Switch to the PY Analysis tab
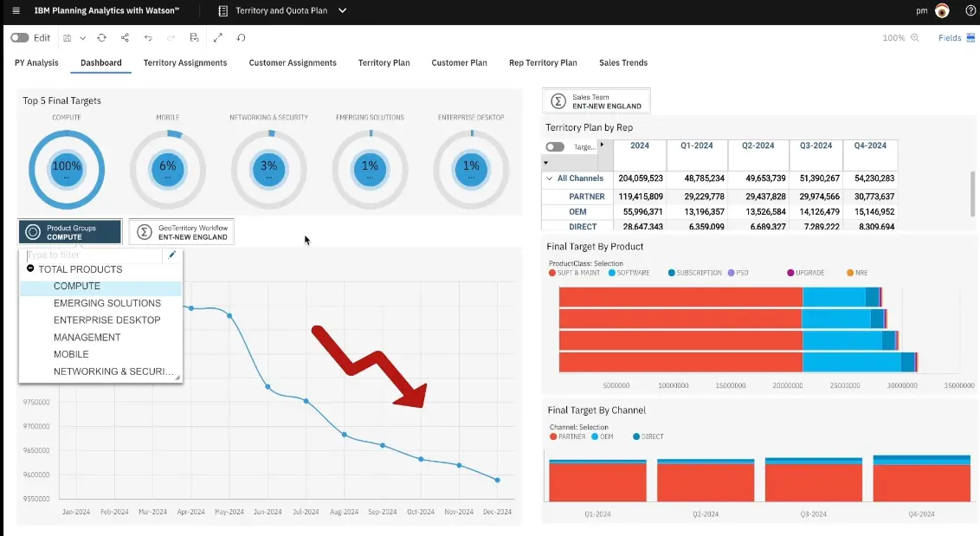980x536 pixels. [x=35, y=62]
